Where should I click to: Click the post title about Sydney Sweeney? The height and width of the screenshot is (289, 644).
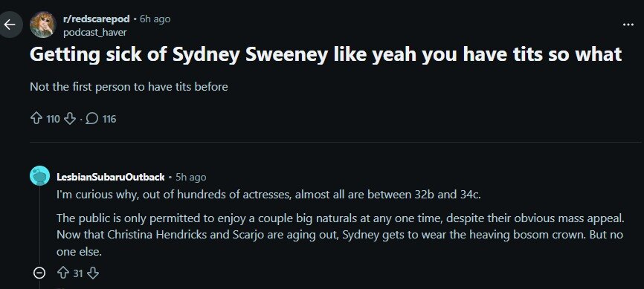click(x=326, y=54)
